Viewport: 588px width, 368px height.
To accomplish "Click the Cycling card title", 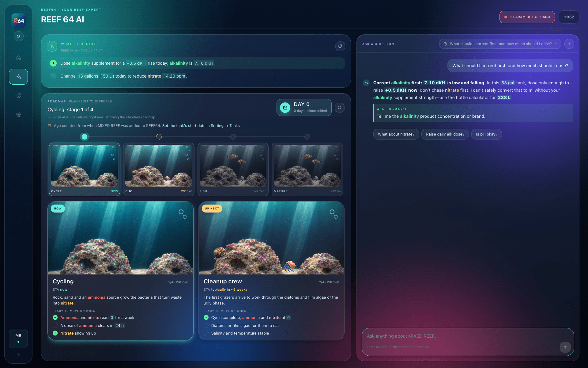I will pos(63,282).
